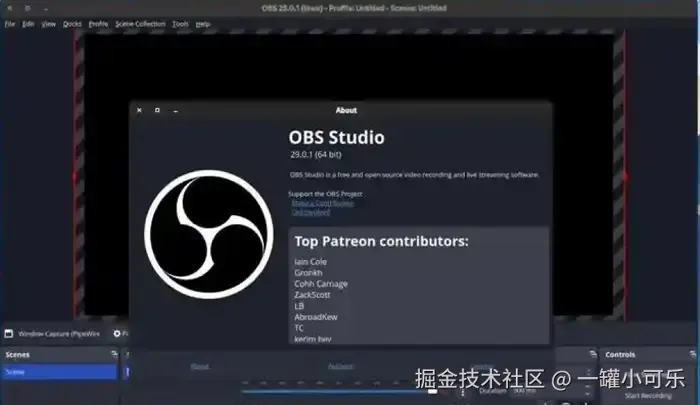Close the About dialog
The width and height of the screenshot is (700, 405).
(x=139, y=110)
